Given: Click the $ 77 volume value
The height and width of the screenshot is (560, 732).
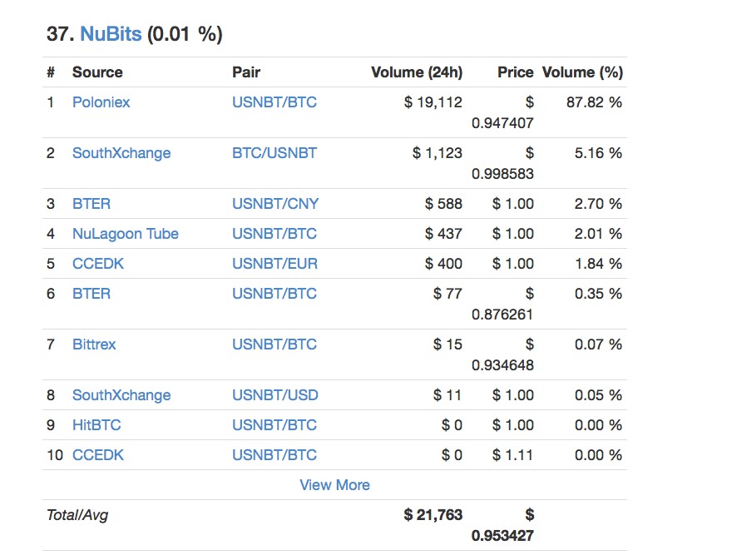Looking at the screenshot, I should (x=448, y=294).
